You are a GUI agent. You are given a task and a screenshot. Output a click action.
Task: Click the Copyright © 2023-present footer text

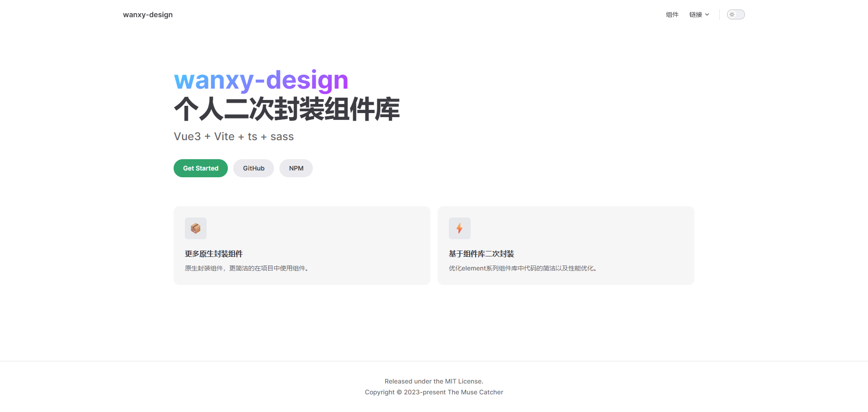pyautogui.click(x=434, y=392)
